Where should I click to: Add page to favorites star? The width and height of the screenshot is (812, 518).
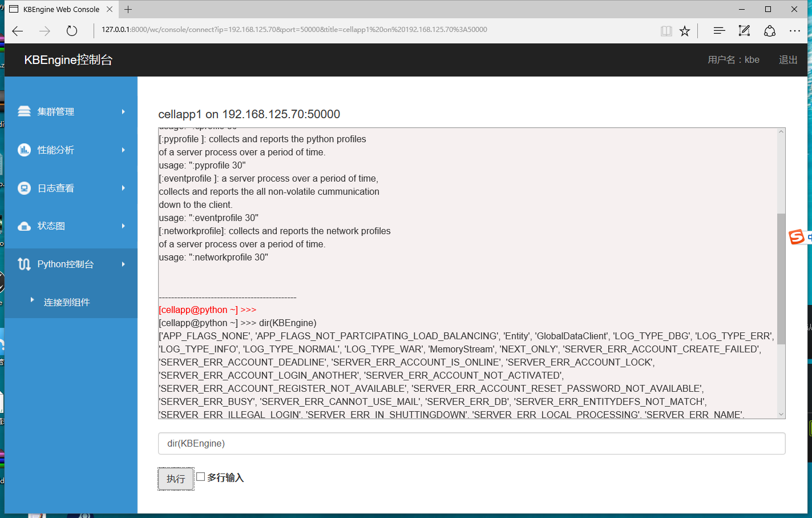pos(685,31)
